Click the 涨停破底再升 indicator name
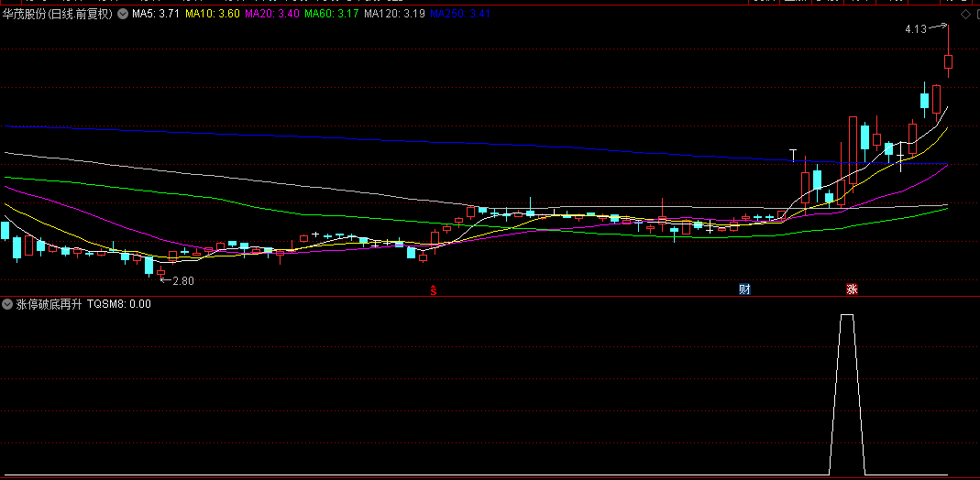Screen dimensions: 980x480 click(x=49, y=304)
